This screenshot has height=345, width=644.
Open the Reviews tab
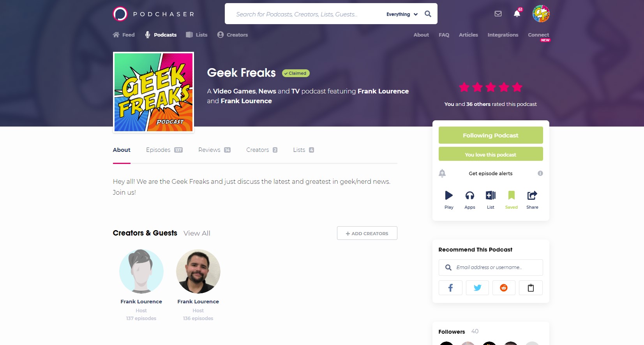coord(214,150)
